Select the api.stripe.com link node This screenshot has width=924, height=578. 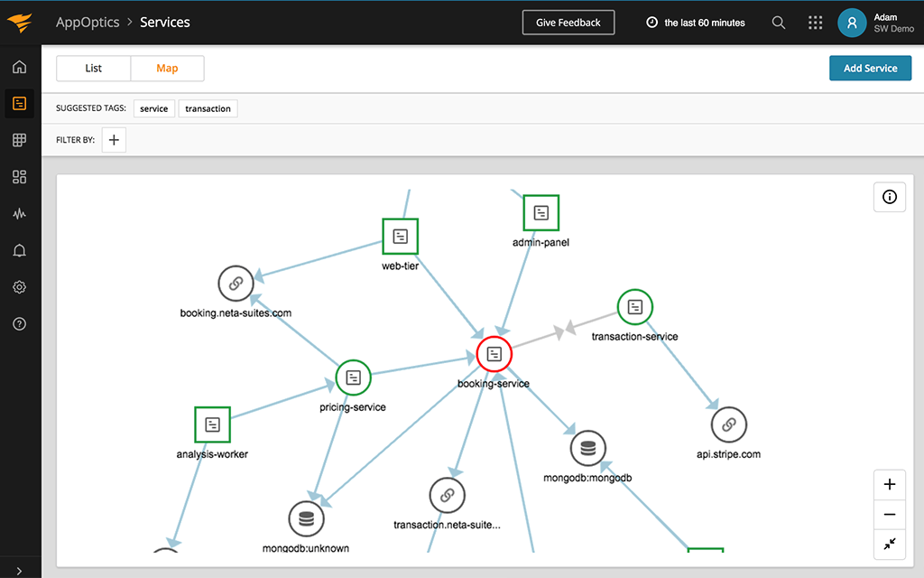pyautogui.click(x=729, y=424)
